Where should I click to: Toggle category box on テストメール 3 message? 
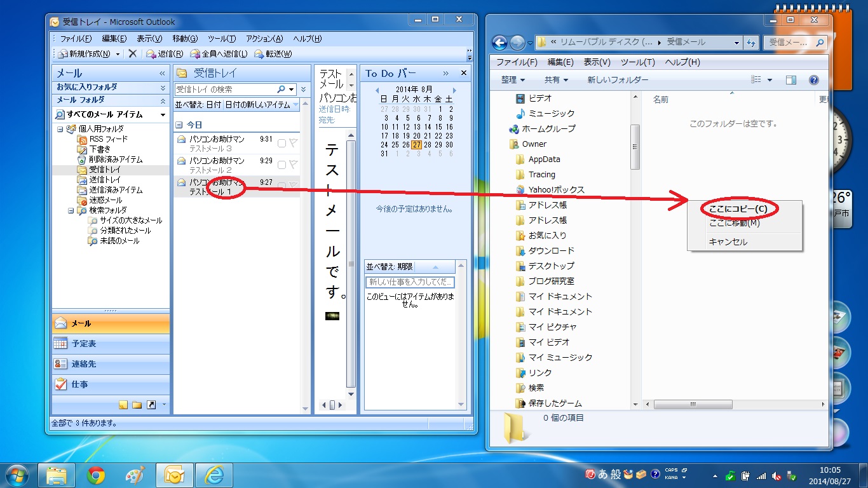(281, 143)
